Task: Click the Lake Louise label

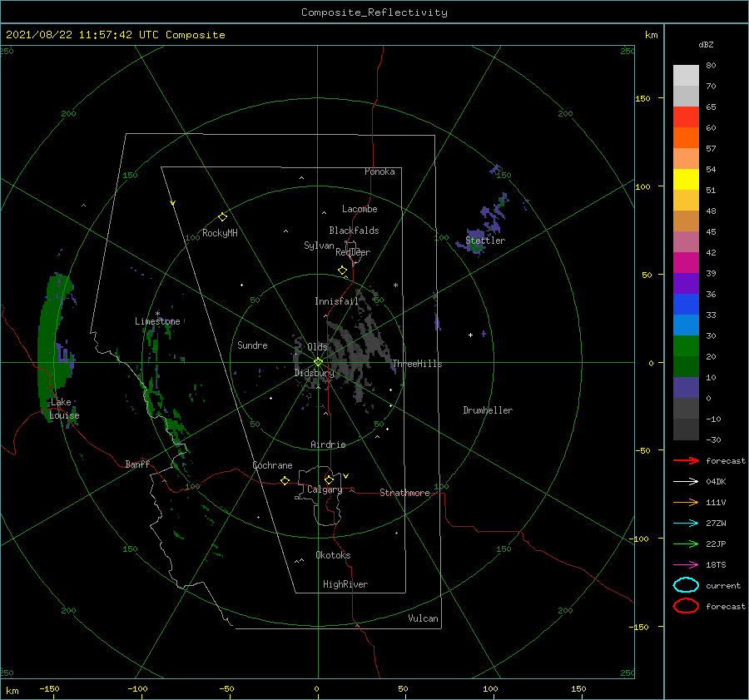Action: [64, 409]
